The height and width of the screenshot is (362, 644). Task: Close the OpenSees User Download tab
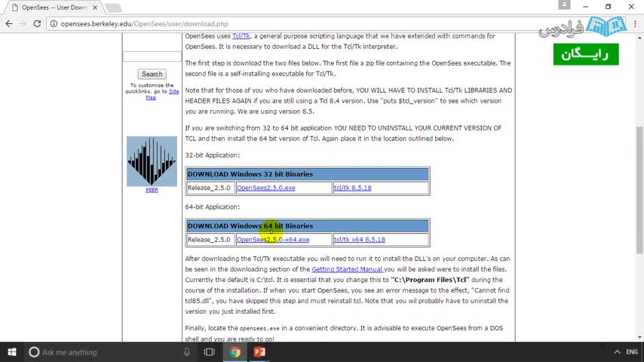(x=95, y=8)
